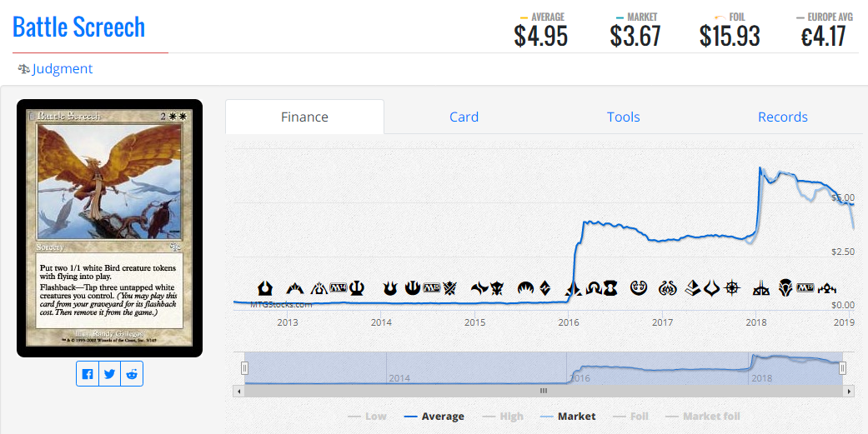Click the Aether Revolt set icon
The height and width of the screenshot is (434, 868).
(x=668, y=288)
